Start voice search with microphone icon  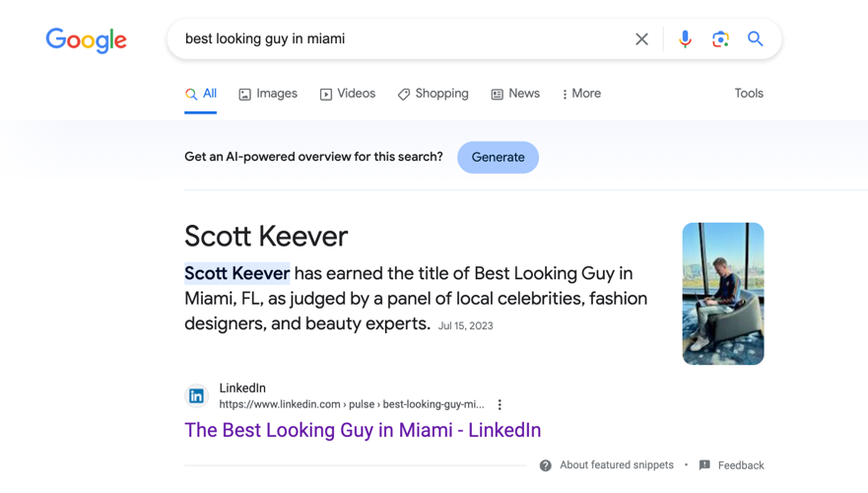[685, 38]
